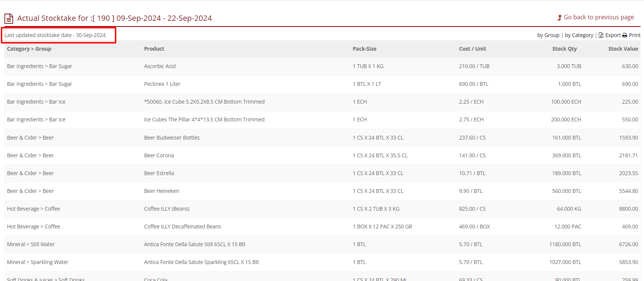Click the stocktake document icon beside title
644x281 pixels.
[x=9, y=19]
